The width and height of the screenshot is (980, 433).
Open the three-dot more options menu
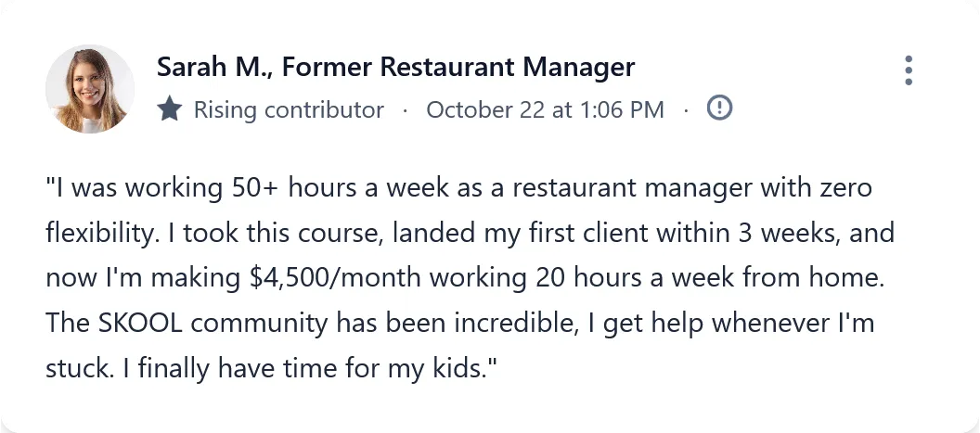pos(909,70)
